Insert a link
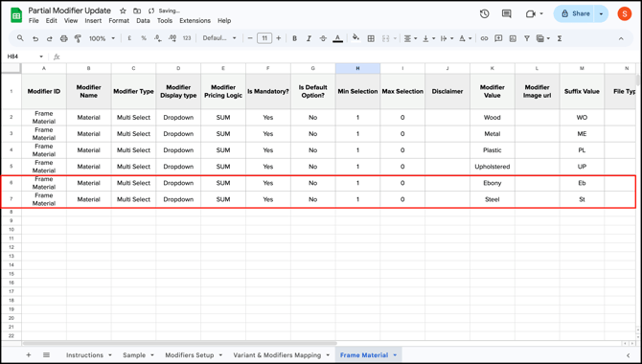 click(x=484, y=38)
